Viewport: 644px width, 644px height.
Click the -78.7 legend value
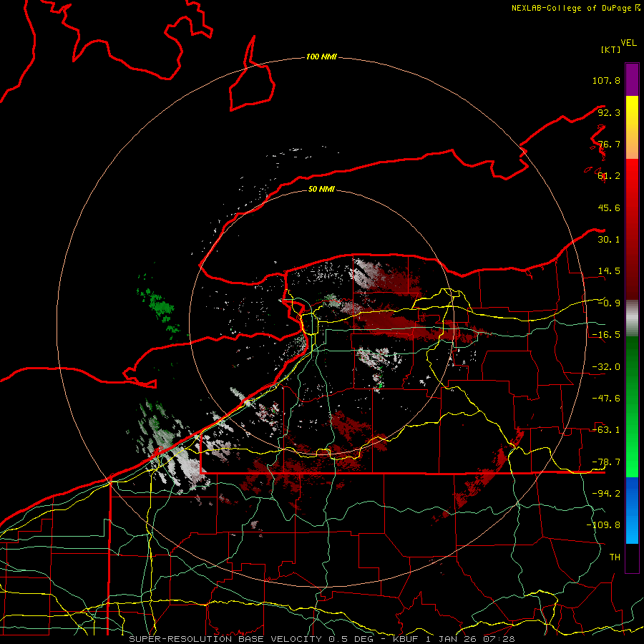point(606,462)
